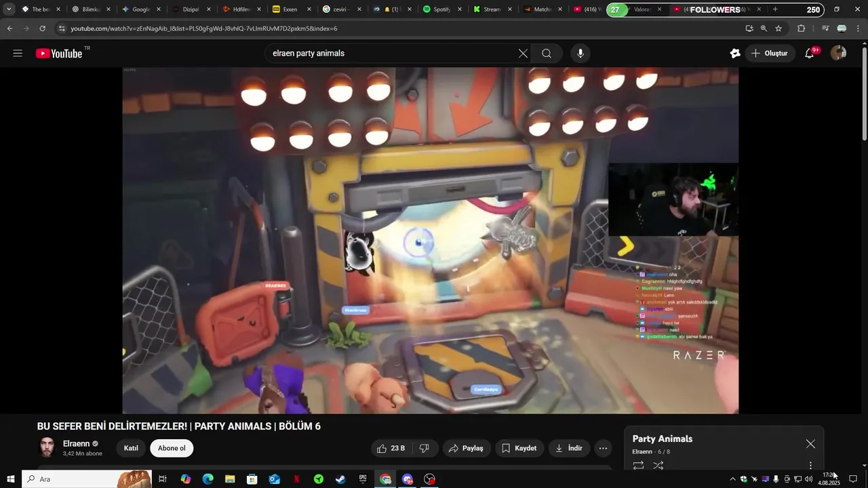Image resolution: width=868 pixels, height=488 pixels.
Task: Open the Elraenn channel avatar
Action: pos(47,448)
